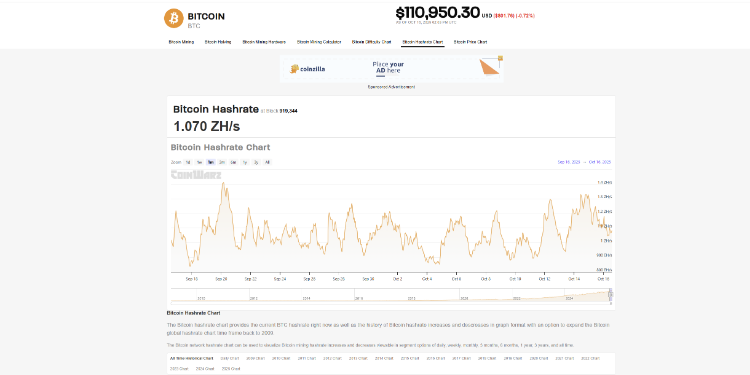The image size is (750, 375).
Task: Edit the Sep 16, 2025 start date
Action: click(569, 162)
